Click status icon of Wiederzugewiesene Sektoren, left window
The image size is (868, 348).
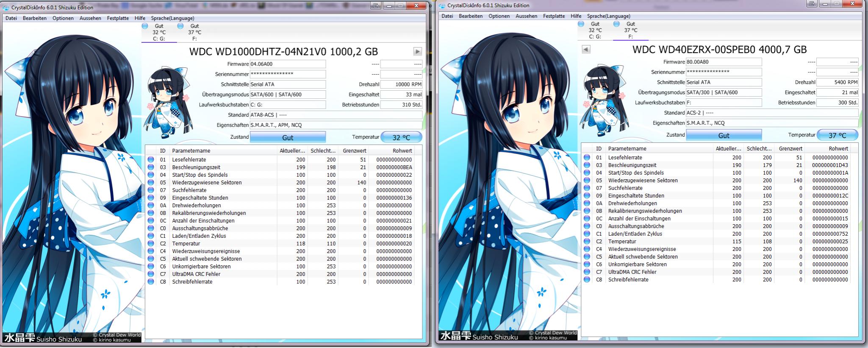[151, 182]
